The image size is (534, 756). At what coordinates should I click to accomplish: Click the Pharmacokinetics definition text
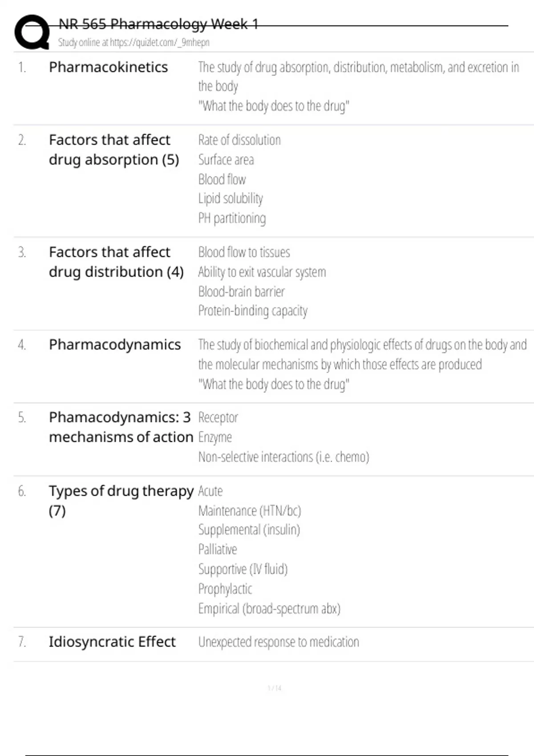359,87
